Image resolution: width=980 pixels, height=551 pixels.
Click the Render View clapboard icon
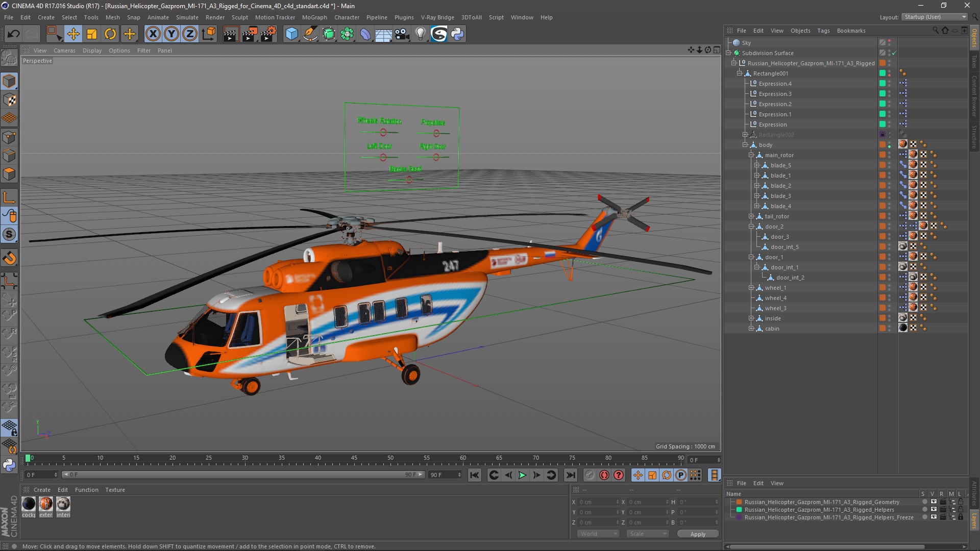click(231, 34)
